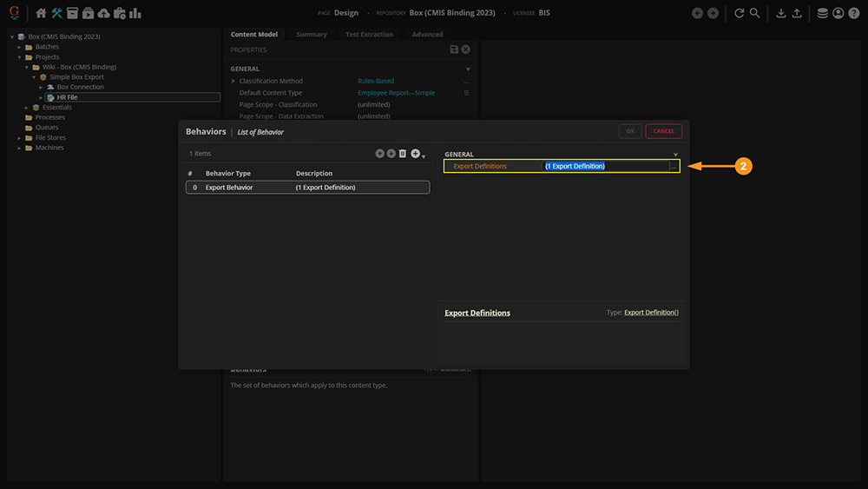Open the help question mark icon
Image resolution: width=868 pixels, height=489 pixels.
click(853, 13)
